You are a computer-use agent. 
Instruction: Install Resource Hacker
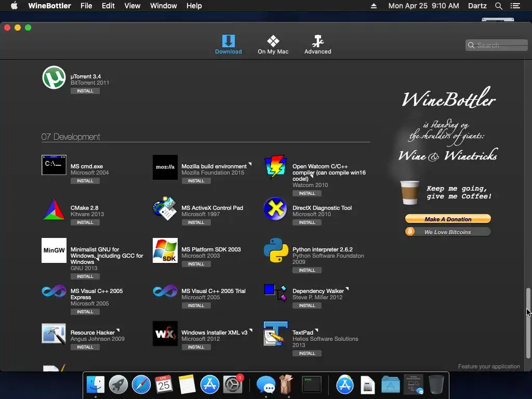(85, 347)
